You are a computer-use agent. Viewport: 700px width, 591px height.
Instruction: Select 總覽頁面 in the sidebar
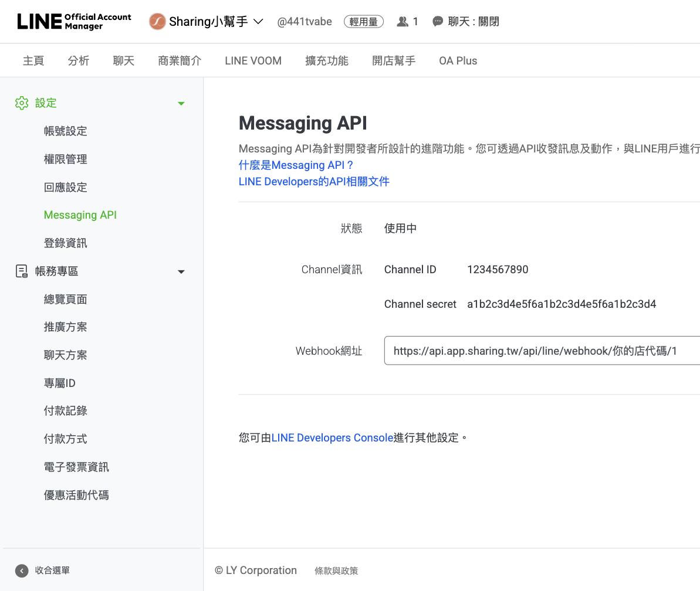pyautogui.click(x=65, y=299)
